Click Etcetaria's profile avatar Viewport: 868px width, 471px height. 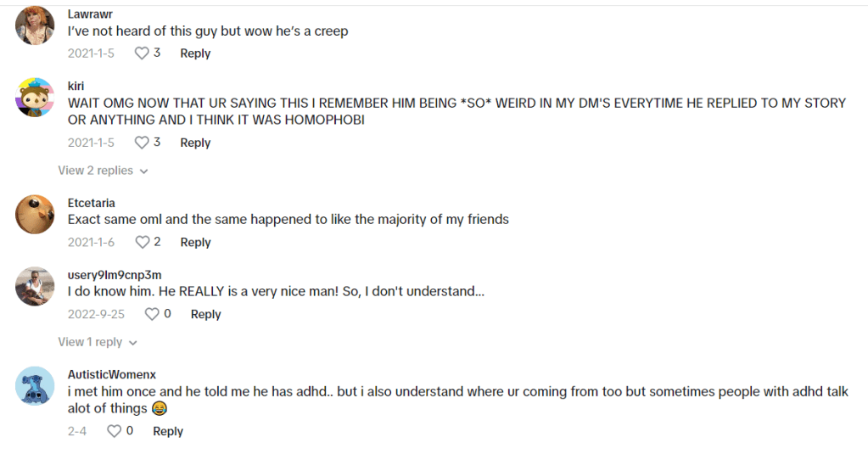click(x=36, y=214)
